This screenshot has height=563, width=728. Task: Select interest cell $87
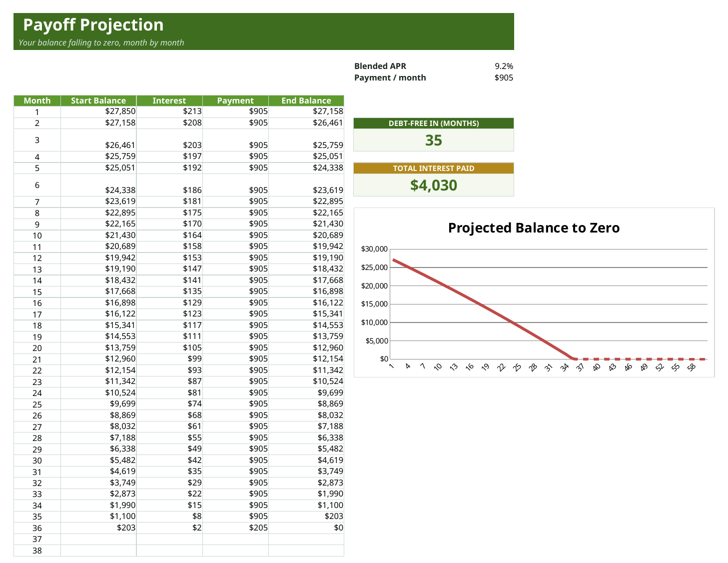coord(169,381)
